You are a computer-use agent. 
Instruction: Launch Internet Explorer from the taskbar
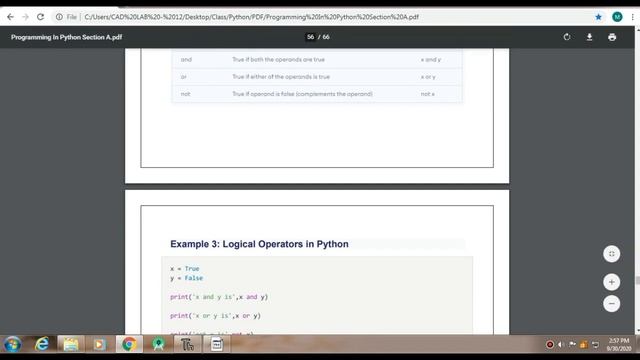[42, 344]
